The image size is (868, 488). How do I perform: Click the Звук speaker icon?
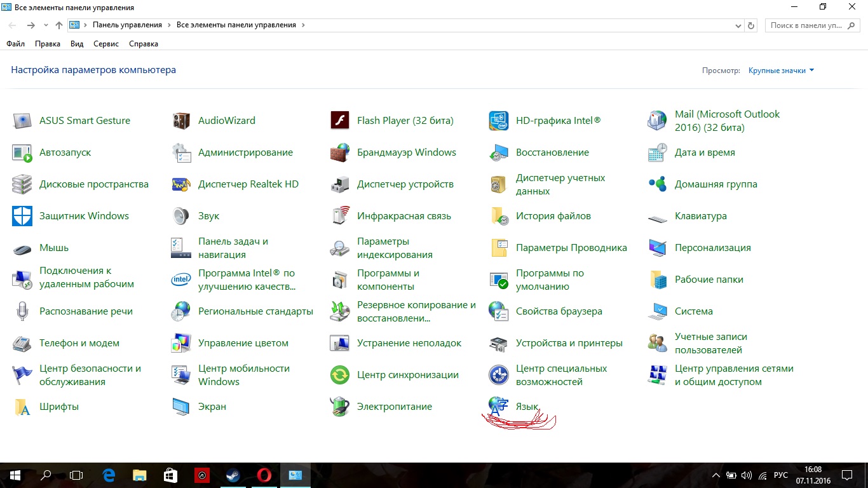click(181, 216)
